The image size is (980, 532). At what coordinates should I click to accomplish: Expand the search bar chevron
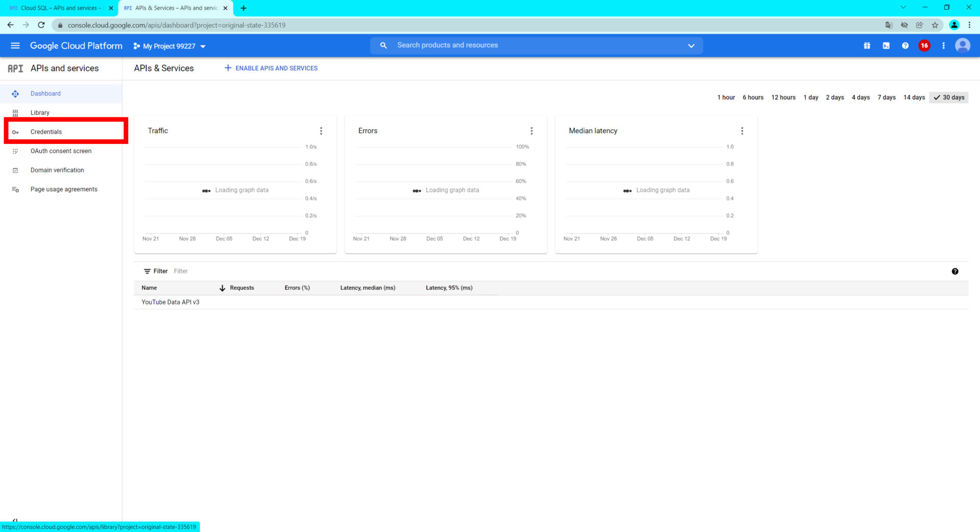pos(691,46)
